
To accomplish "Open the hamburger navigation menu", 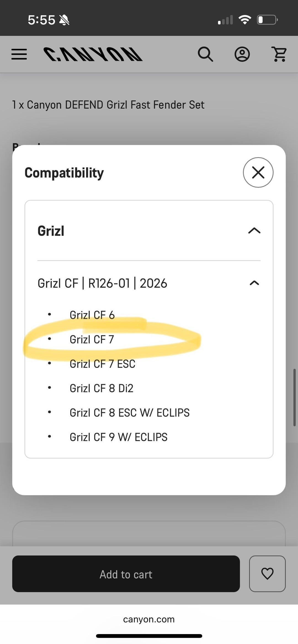I will point(19,54).
